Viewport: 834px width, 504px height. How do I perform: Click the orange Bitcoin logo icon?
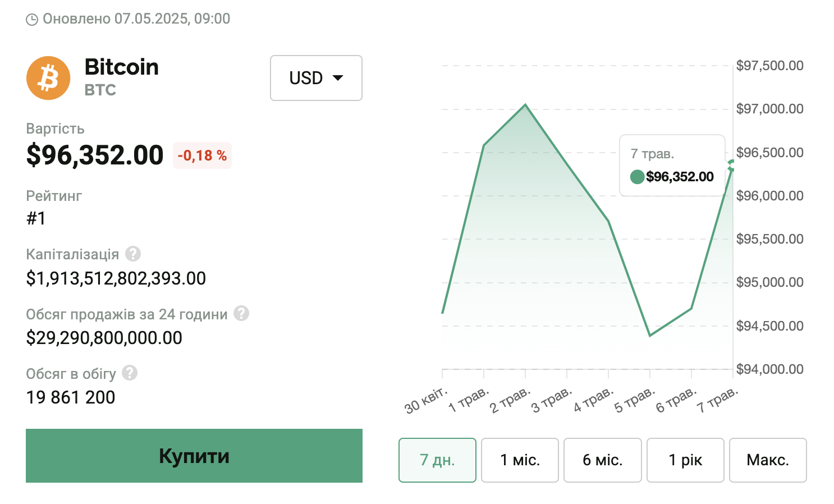tap(48, 78)
